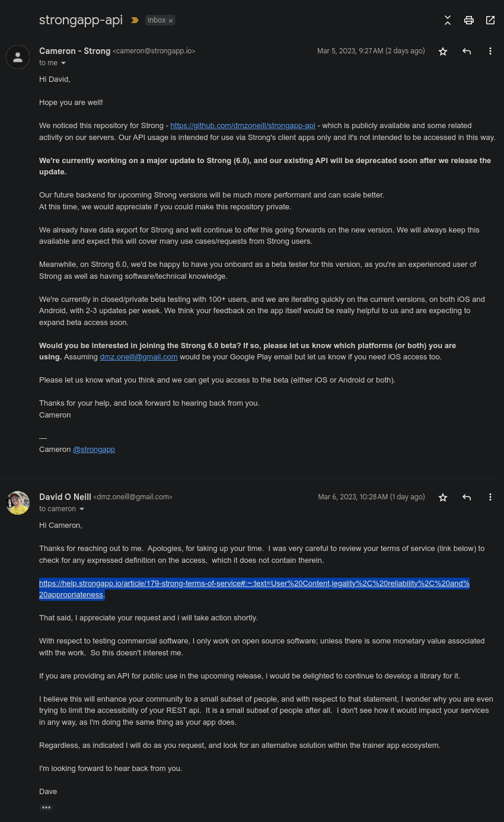The height and width of the screenshot is (822, 504).
Task: Expand recipient details under Cameron's name
Action: pyautogui.click(x=63, y=63)
